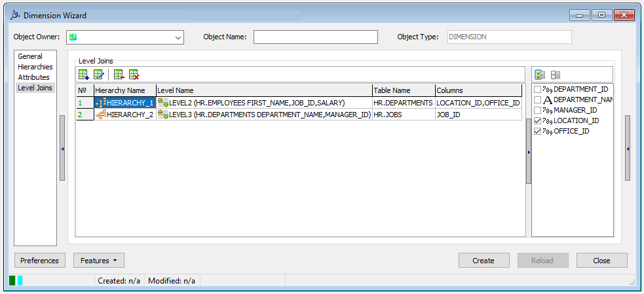
Task: Uncheck the LOCATION_ID column checkbox
Action: [537, 121]
